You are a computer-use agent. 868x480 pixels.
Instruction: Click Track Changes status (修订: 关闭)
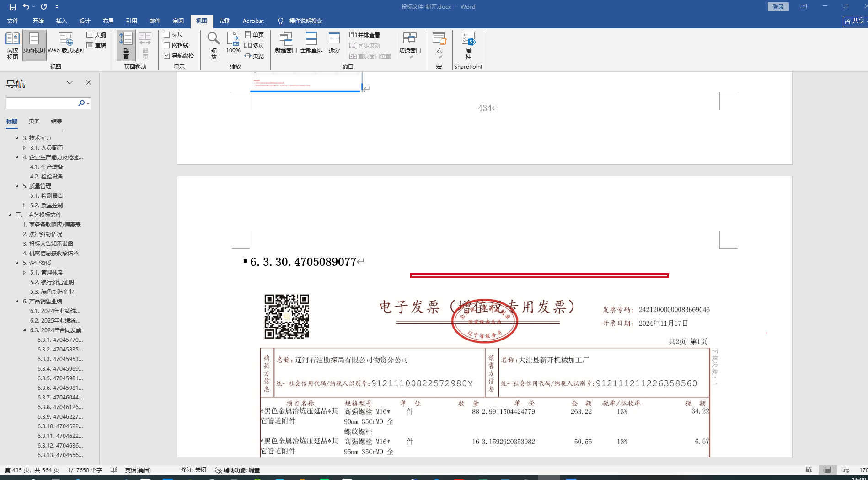pyautogui.click(x=193, y=470)
